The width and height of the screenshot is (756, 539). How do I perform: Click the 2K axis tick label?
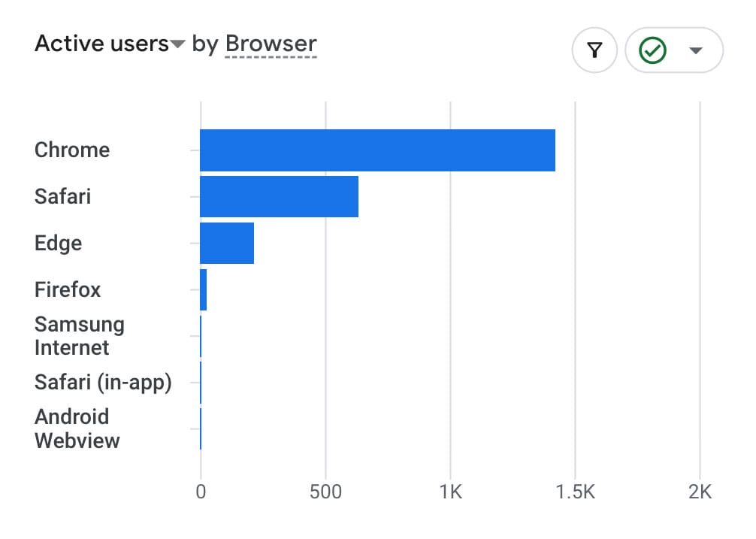[700, 492]
